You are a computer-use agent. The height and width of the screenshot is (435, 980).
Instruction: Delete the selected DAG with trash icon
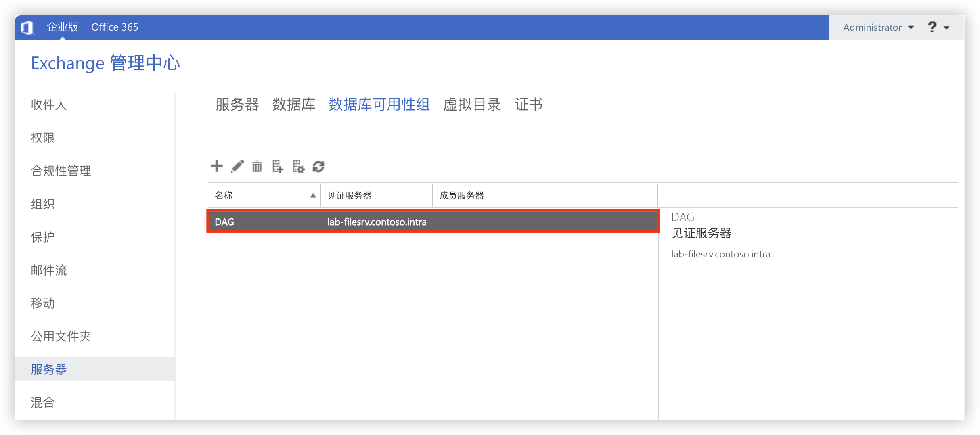pos(257,166)
